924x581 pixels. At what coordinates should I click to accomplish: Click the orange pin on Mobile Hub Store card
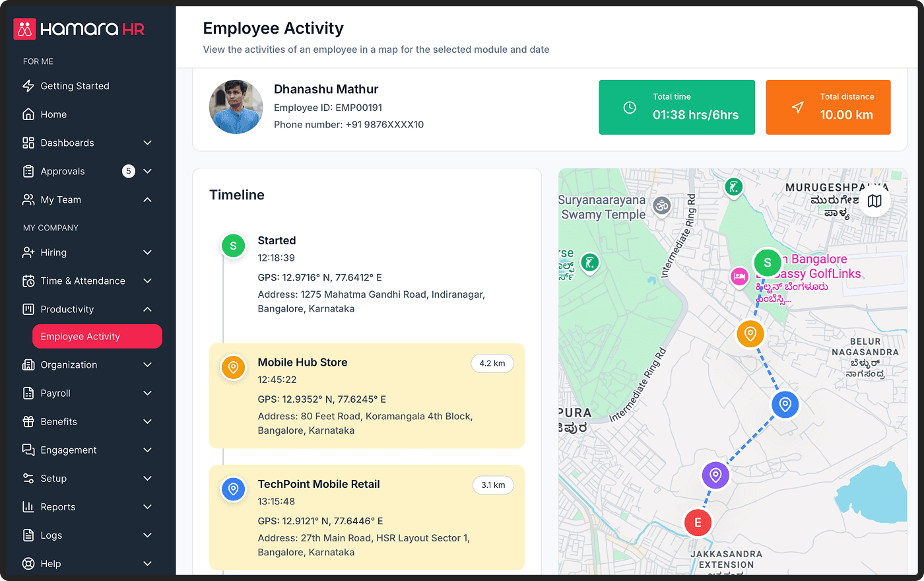coord(233,367)
